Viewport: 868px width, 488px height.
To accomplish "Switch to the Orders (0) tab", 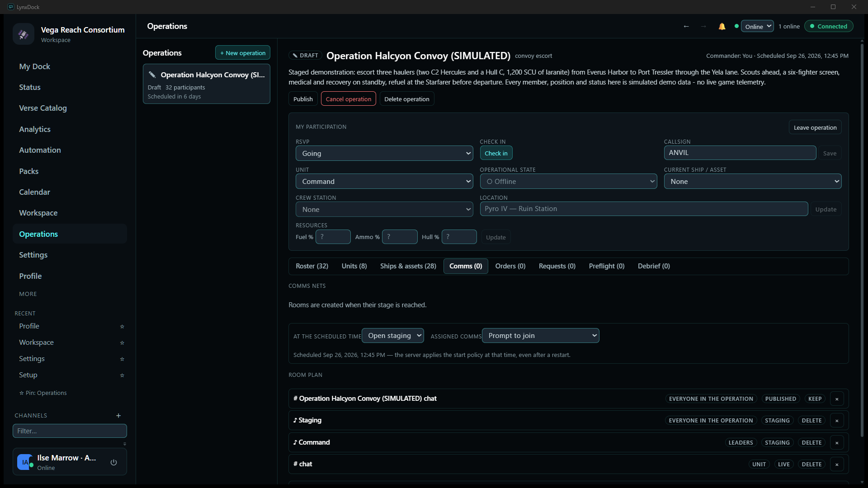I will [510, 266].
